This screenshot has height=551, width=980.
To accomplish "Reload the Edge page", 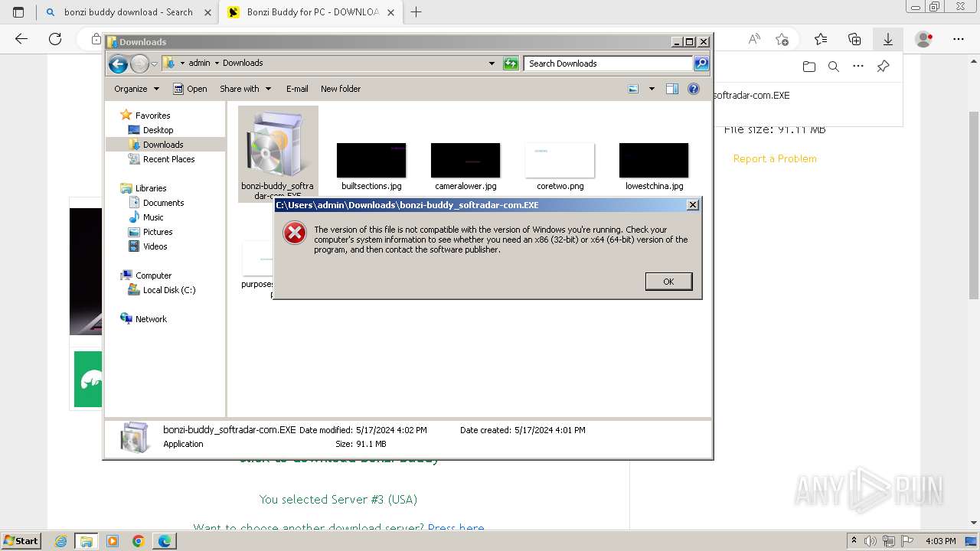I will (55, 39).
